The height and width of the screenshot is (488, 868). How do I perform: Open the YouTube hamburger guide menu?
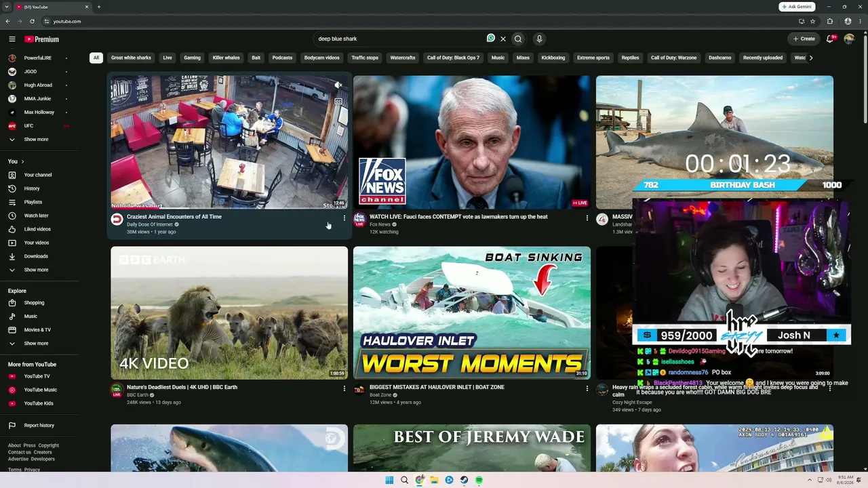tap(12, 39)
